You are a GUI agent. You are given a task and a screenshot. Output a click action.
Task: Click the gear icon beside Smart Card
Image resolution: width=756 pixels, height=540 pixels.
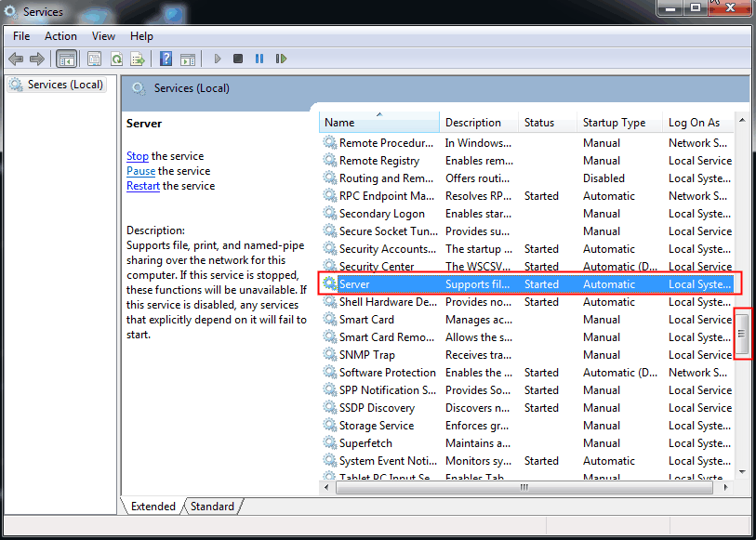(330, 319)
